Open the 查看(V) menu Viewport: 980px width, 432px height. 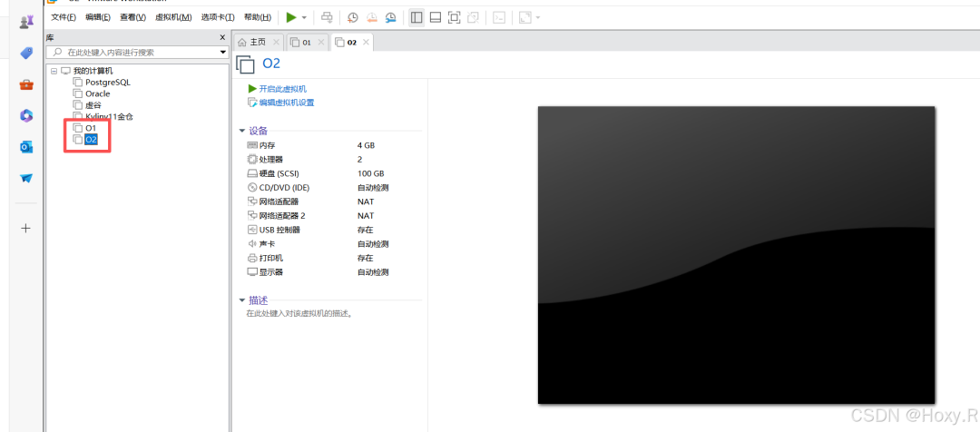[x=132, y=17]
